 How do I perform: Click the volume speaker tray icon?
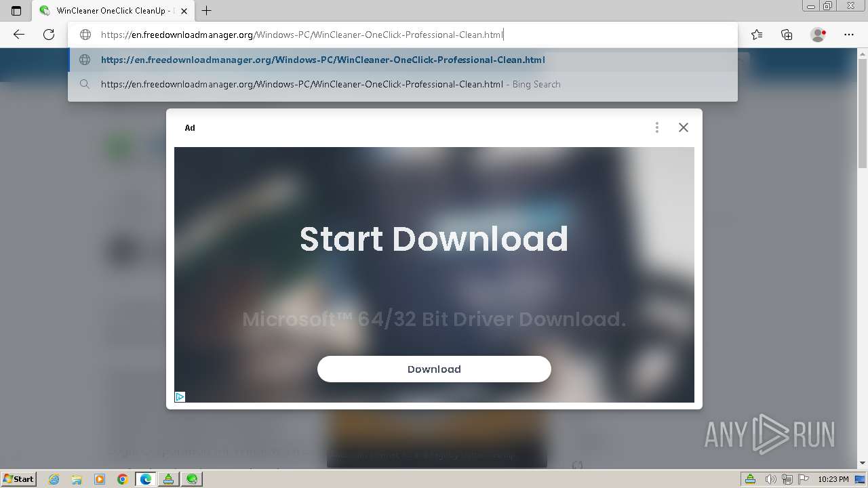click(770, 479)
